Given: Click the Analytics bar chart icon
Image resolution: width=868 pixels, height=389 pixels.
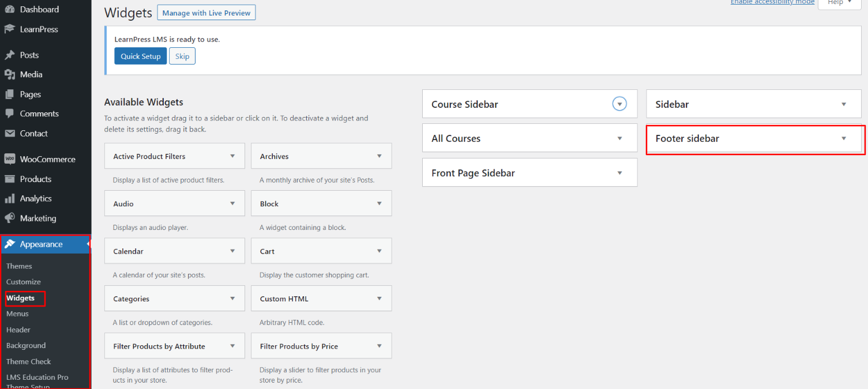Looking at the screenshot, I should click(10, 199).
